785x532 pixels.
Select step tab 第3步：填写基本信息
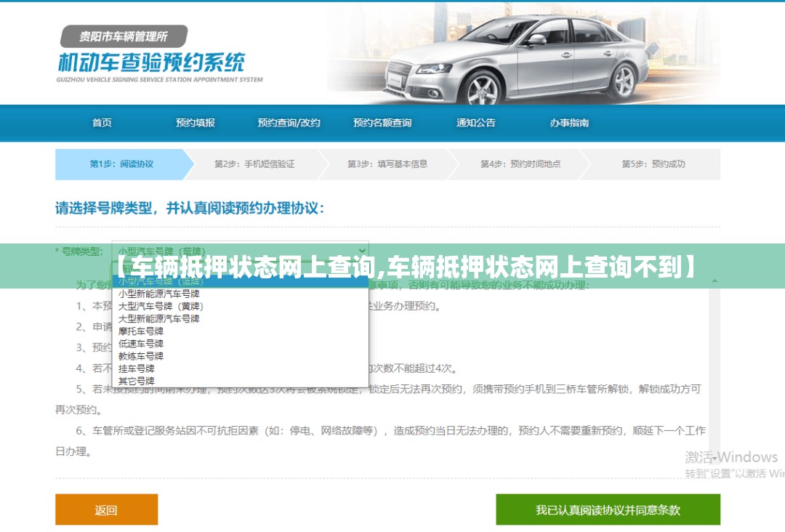pyautogui.click(x=387, y=164)
